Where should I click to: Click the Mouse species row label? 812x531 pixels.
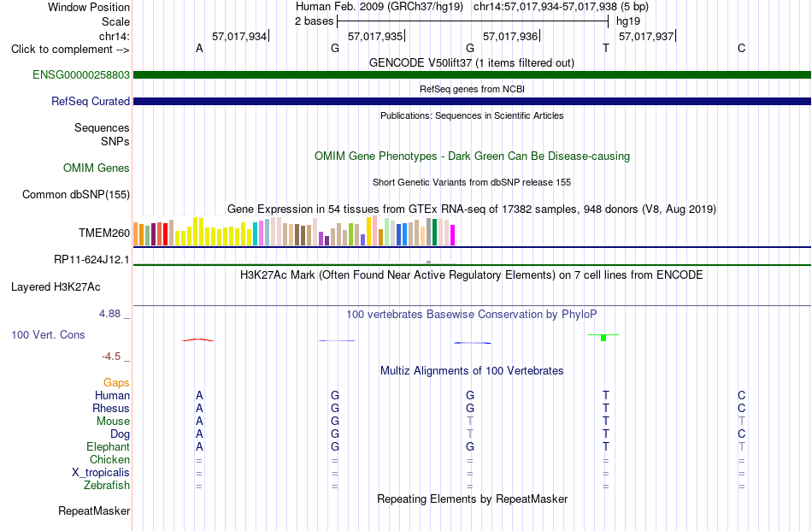113,422
